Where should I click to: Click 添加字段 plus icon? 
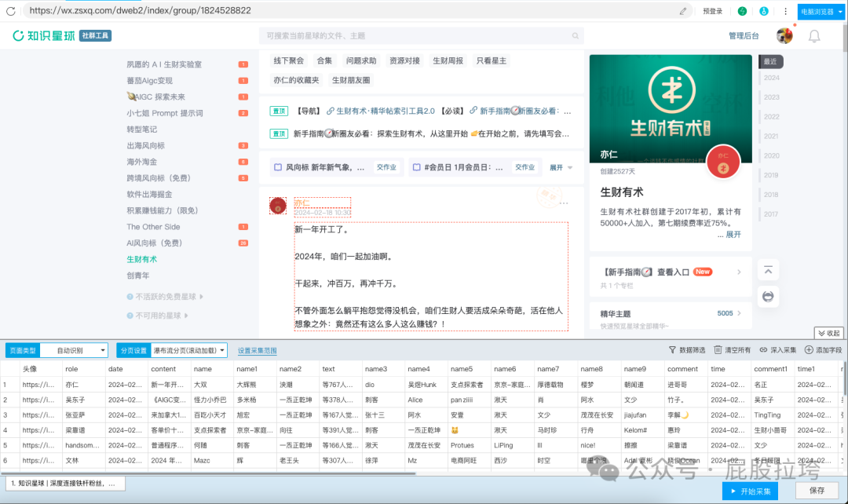809,350
